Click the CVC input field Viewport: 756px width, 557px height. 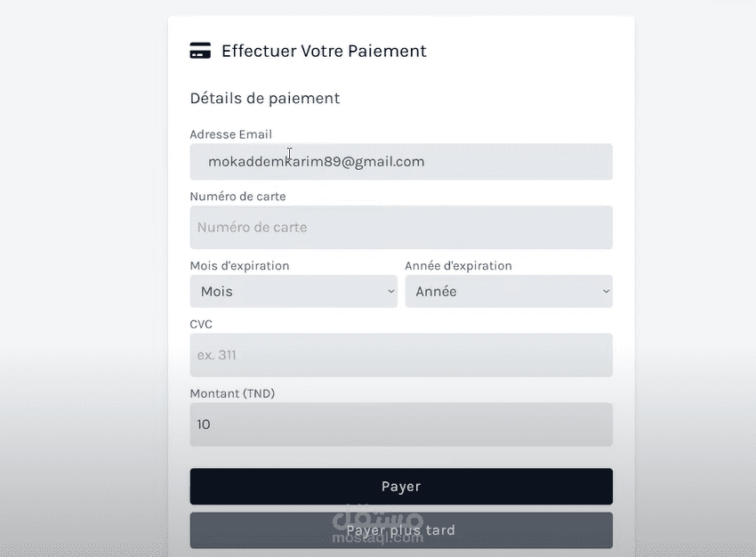click(400, 355)
